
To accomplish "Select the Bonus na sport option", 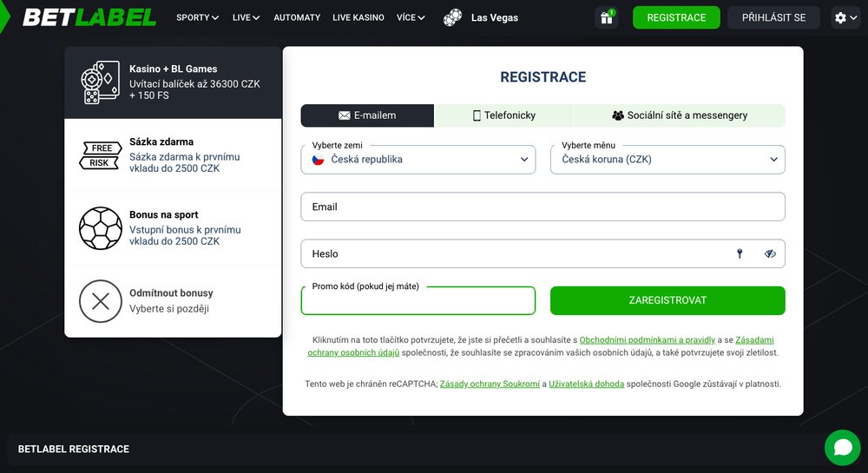I will click(174, 228).
